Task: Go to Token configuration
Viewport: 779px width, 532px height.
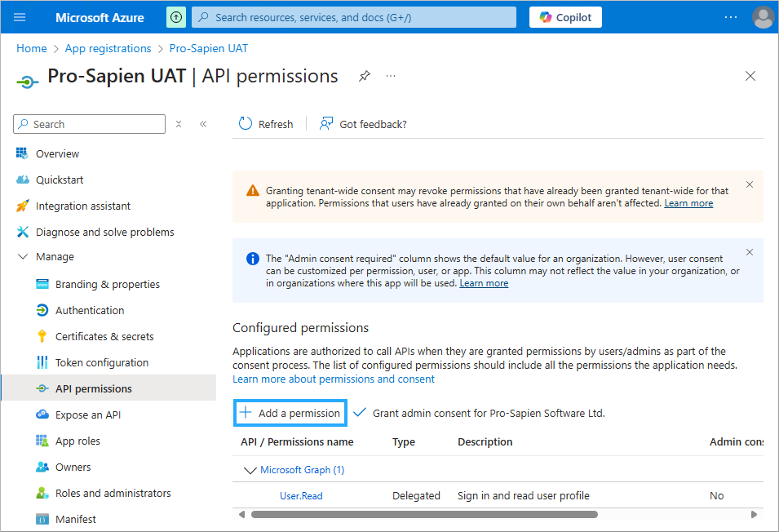Action: [101, 362]
